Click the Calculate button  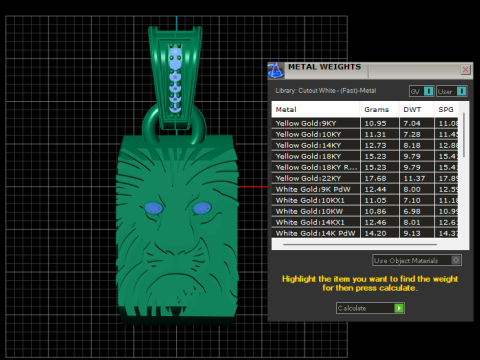click(x=370, y=308)
